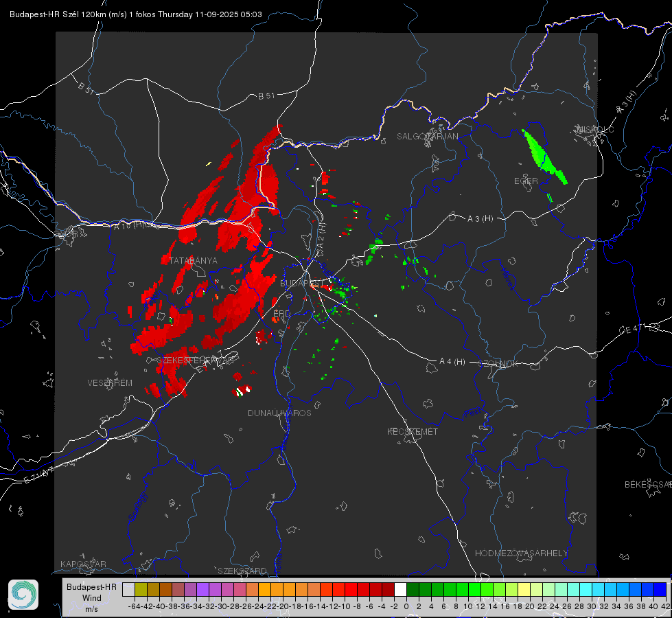
Task: Pick the bright green swatch between 10 and 12
Action: (474, 589)
